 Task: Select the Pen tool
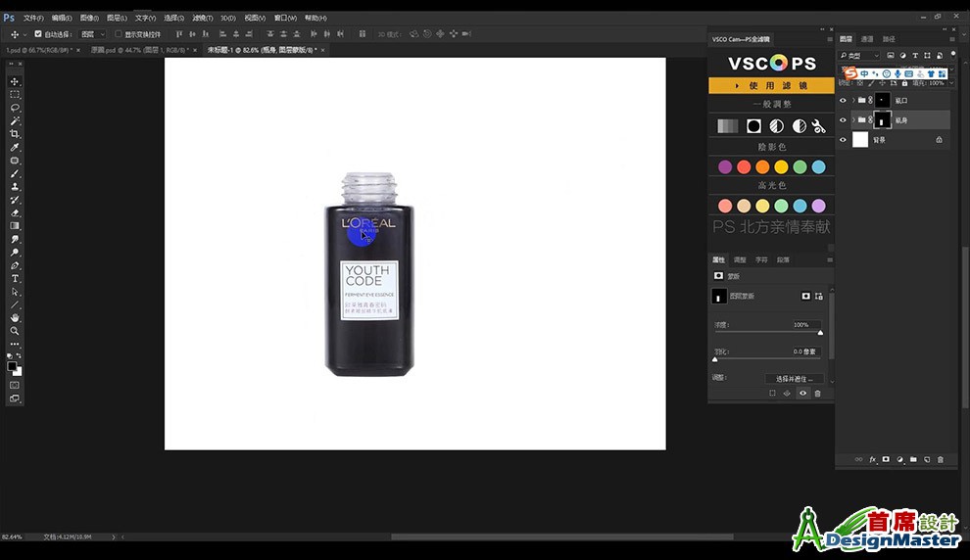click(x=15, y=265)
